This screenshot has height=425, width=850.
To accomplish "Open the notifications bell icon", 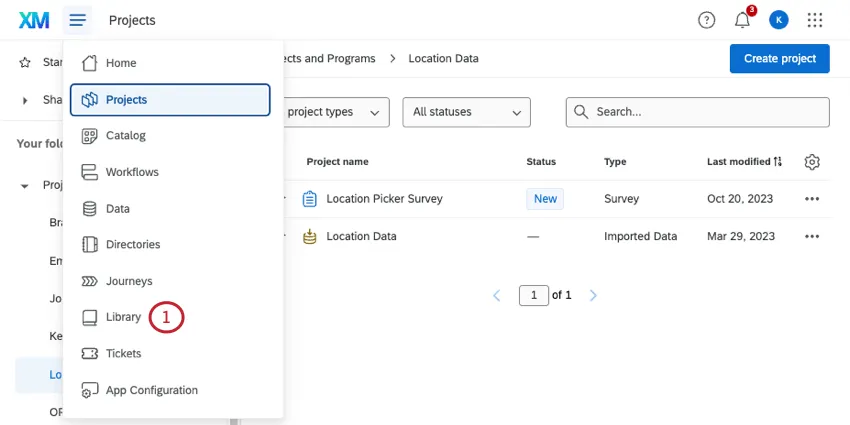I will [742, 20].
